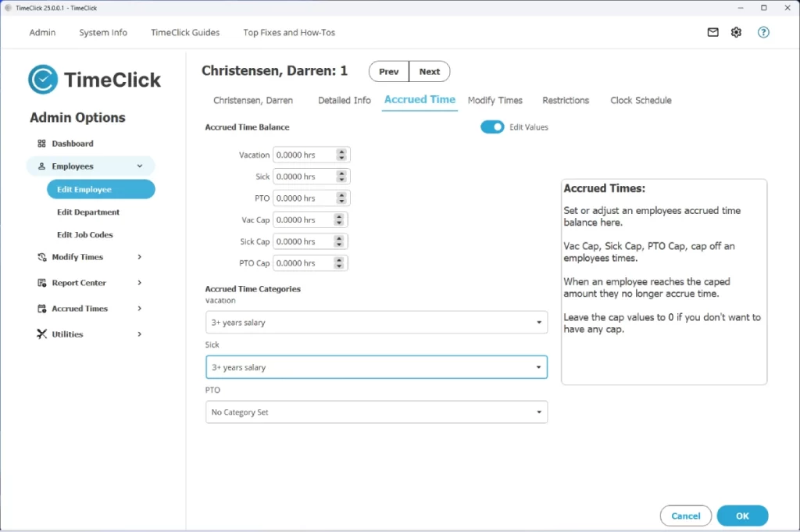The height and width of the screenshot is (532, 800).
Task: Increase the Vacation hours value
Action: [340, 151]
